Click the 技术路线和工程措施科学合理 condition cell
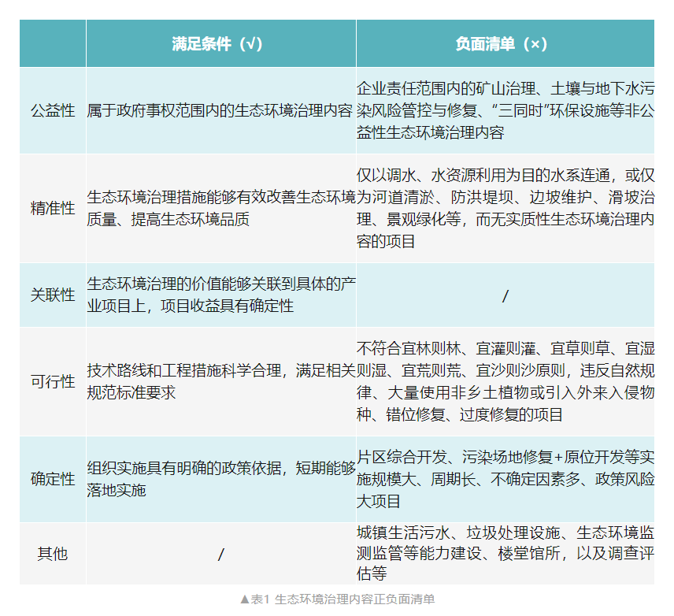Viewport: 674px width, 616px height. pos(220,381)
